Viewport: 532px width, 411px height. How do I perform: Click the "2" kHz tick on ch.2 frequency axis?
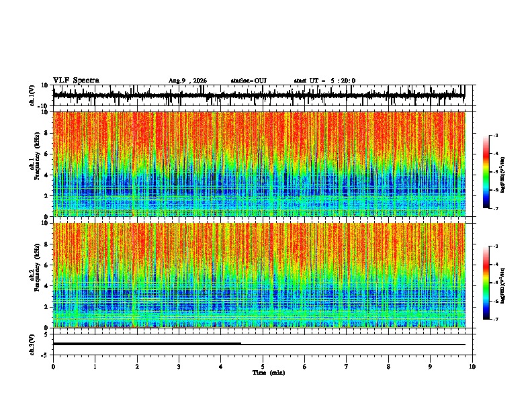[x=47, y=307]
